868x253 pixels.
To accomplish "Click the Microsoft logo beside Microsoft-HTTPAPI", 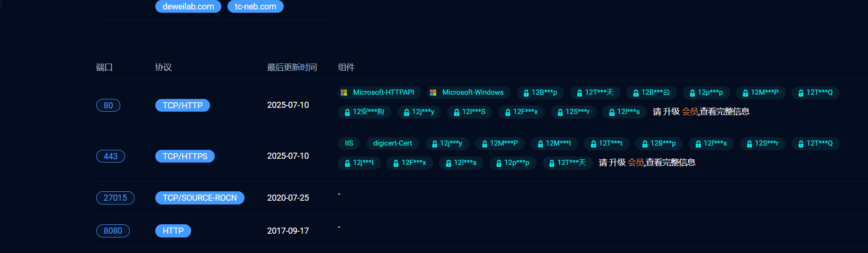I will point(344,93).
